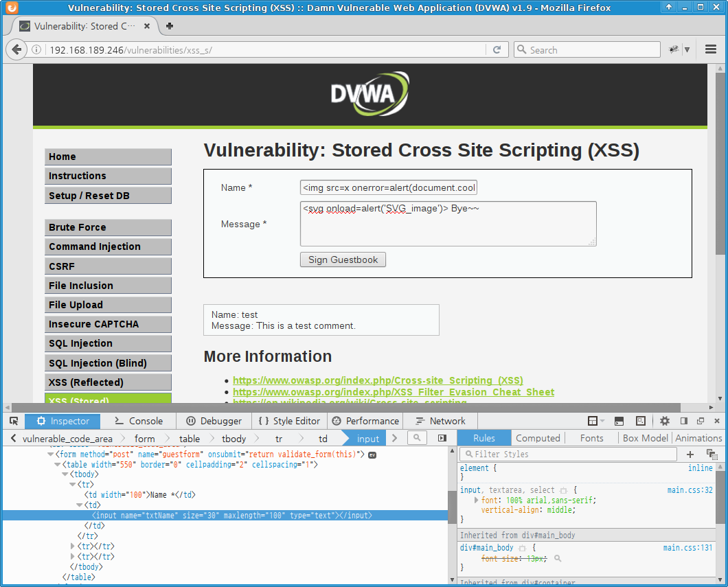Switch to the Computed sidebar tab
The width and height of the screenshot is (728, 587).
[x=538, y=438]
